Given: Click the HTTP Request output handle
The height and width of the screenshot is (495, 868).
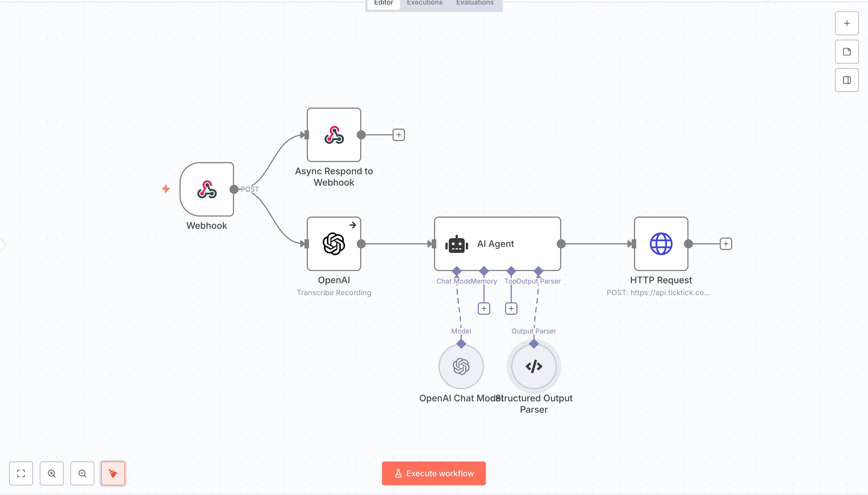Looking at the screenshot, I should [688, 244].
